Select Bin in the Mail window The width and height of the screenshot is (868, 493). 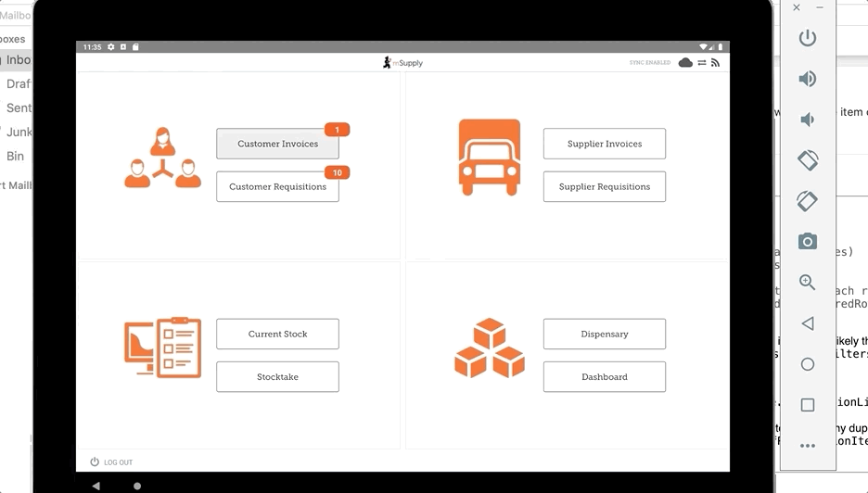(16, 156)
